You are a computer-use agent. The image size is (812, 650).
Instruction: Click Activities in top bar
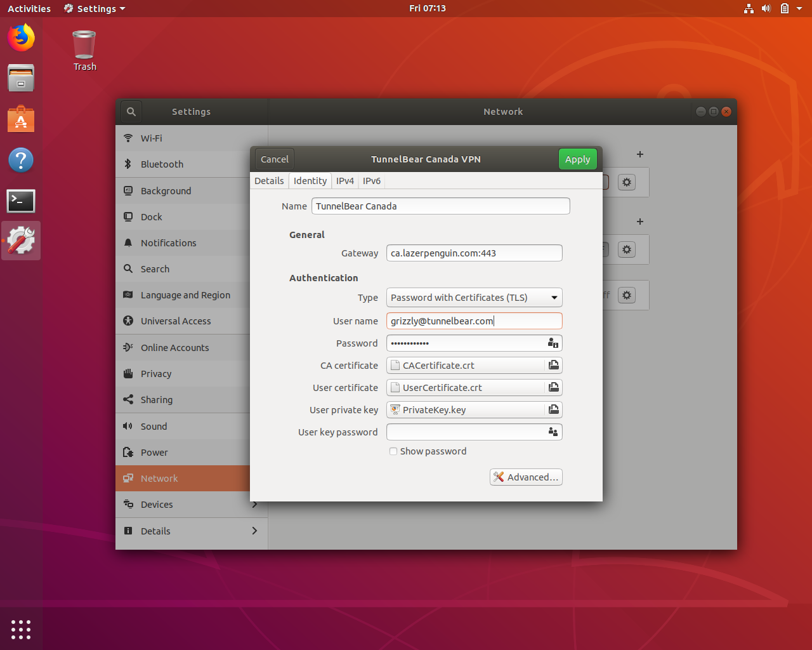point(29,8)
